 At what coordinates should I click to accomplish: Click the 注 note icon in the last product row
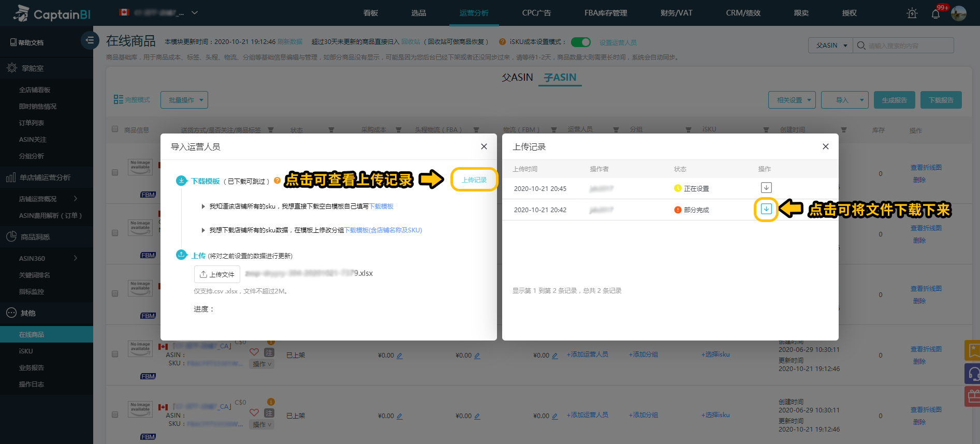click(269, 412)
